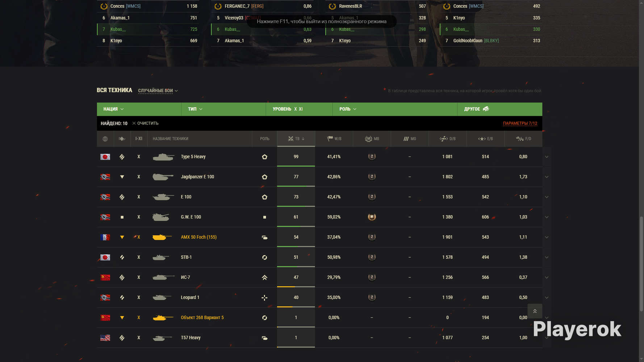Open the Type 5 Heavy vehicle name
Viewport: 644px width, 362px height.
pyautogui.click(x=193, y=157)
